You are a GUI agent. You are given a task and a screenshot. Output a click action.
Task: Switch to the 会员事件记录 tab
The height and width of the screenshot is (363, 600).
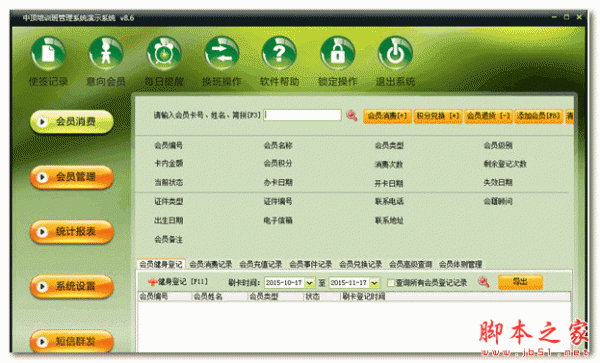click(311, 264)
